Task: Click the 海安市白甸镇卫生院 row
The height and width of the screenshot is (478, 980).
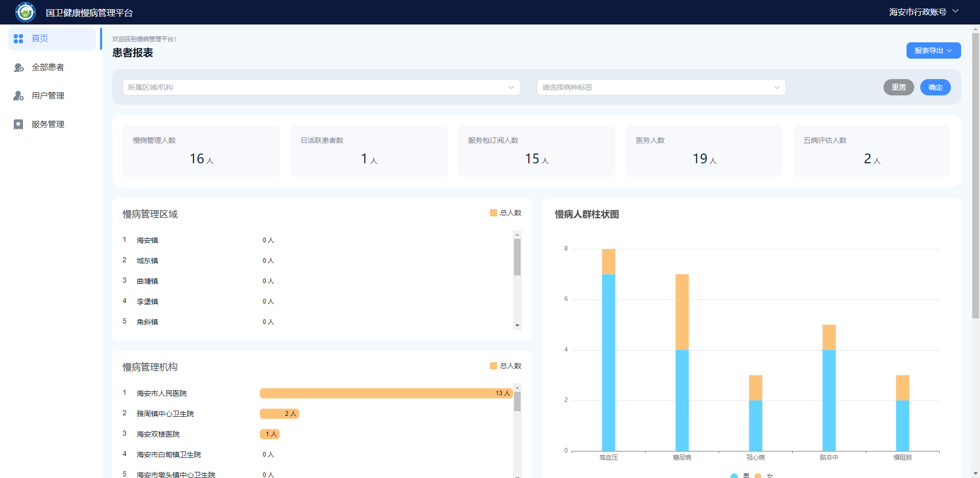Action: pos(316,455)
